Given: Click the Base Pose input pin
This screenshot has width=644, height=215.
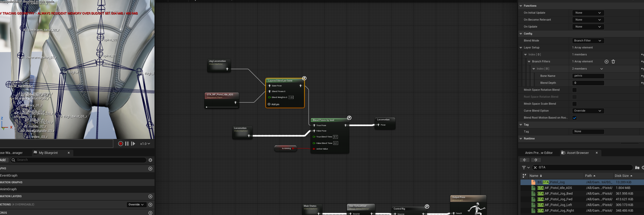Looking at the screenshot, I should [269, 86].
